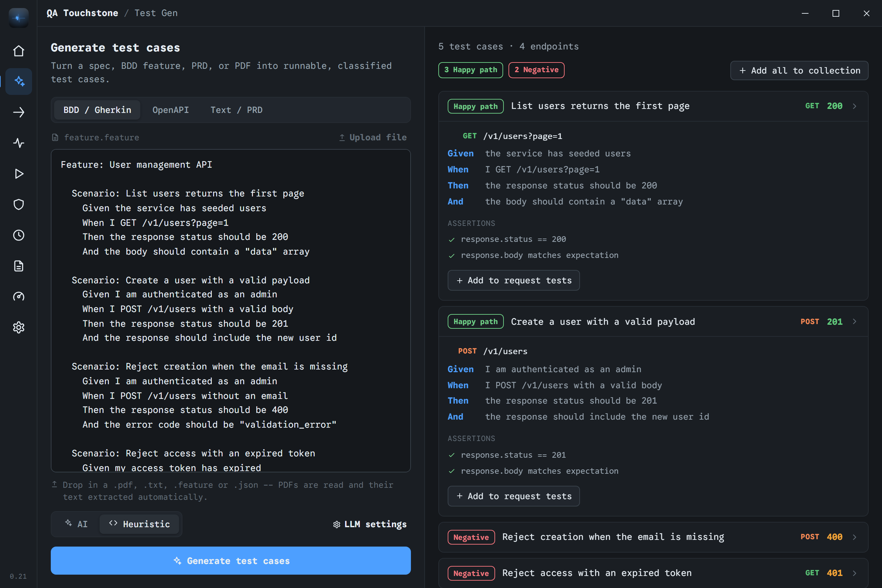Open the arrow requests icon in sidebar
This screenshot has width=882, height=588.
tap(18, 112)
